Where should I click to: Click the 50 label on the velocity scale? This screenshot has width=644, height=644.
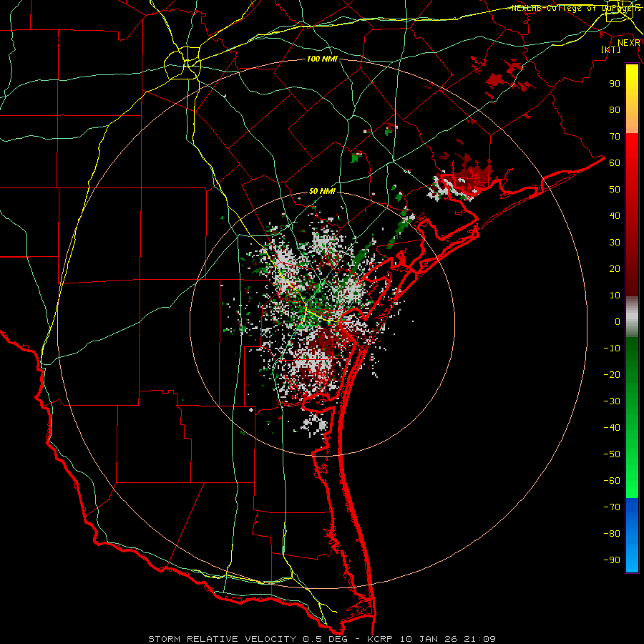(615, 190)
